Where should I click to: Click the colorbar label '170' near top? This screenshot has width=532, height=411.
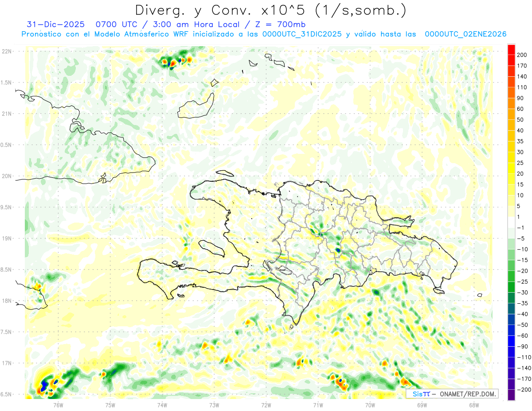pos(522,66)
